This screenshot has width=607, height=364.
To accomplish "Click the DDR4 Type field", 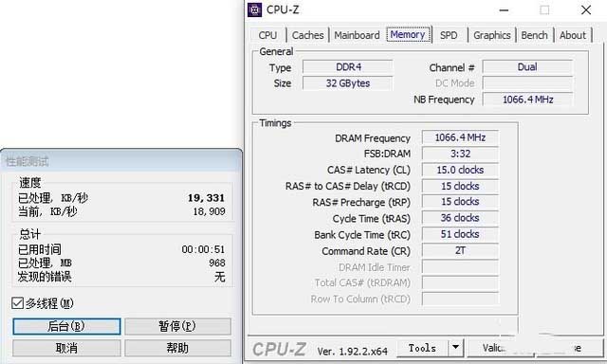I will pos(348,67).
